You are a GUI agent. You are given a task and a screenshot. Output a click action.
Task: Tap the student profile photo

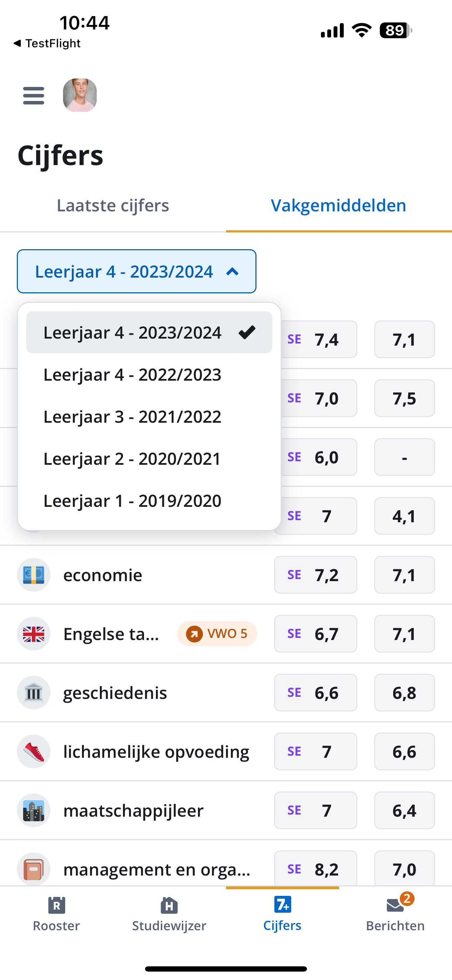[x=80, y=95]
